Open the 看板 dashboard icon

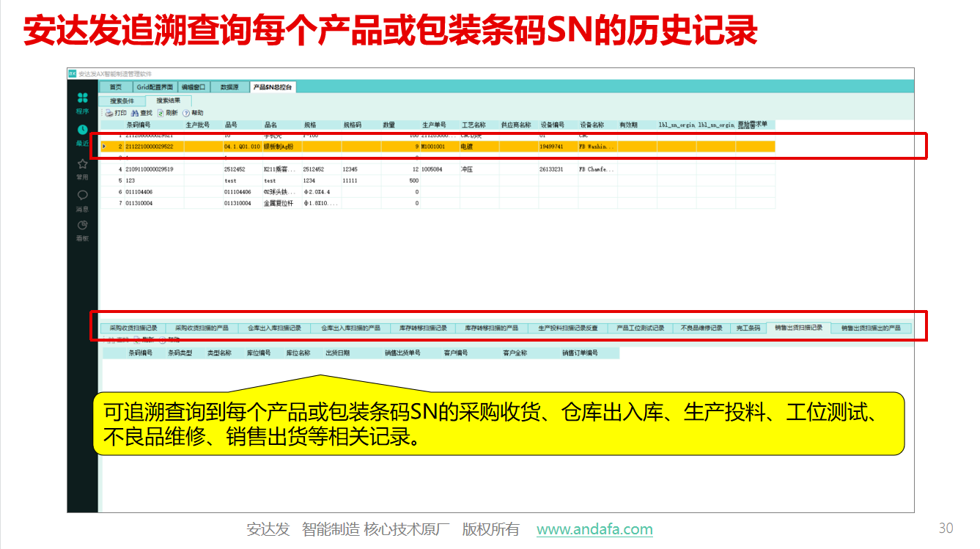(x=82, y=225)
